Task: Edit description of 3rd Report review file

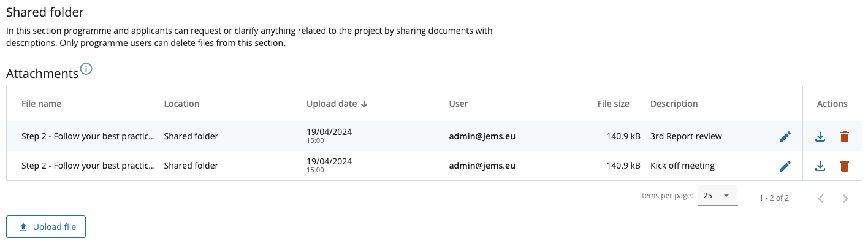Action: coord(785,137)
